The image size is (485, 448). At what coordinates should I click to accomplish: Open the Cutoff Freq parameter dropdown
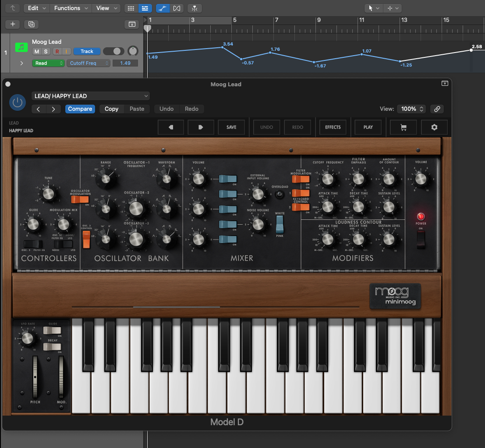click(88, 63)
